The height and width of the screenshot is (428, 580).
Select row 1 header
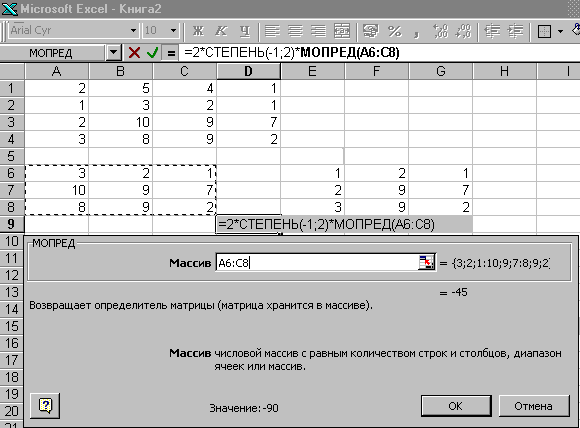click(x=12, y=88)
